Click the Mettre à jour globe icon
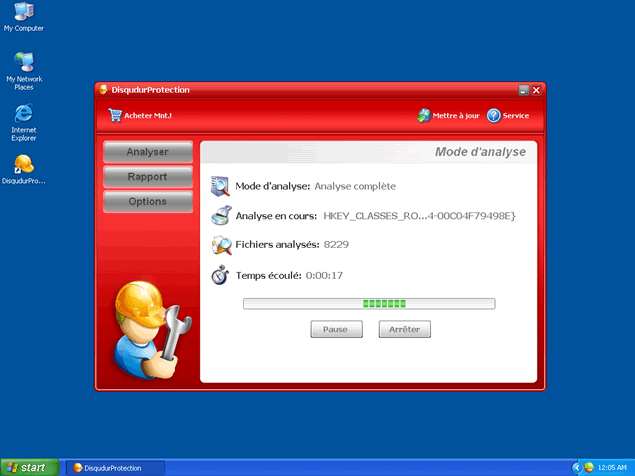Image resolution: width=635 pixels, height=476 pixels. click(424, 115)
